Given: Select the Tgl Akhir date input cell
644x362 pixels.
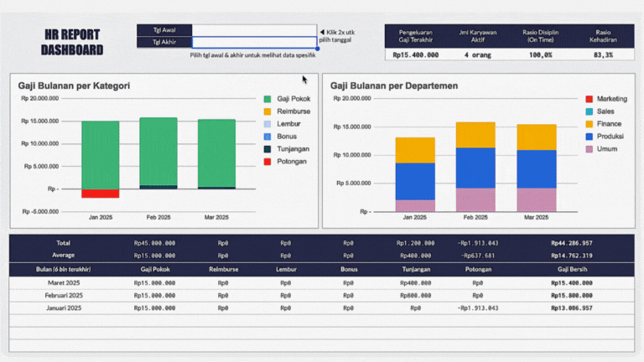Looking at the screenshot, I should 254,42.
